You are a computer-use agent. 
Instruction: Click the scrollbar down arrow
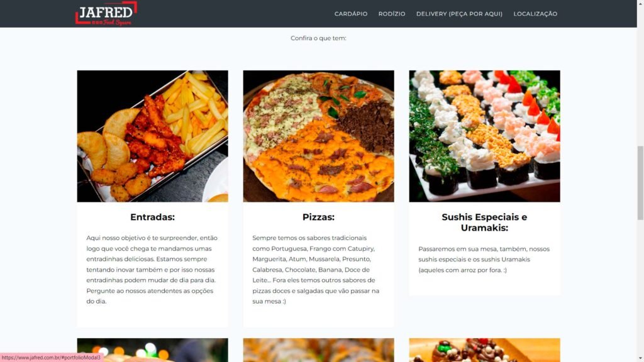click(640, 358)
